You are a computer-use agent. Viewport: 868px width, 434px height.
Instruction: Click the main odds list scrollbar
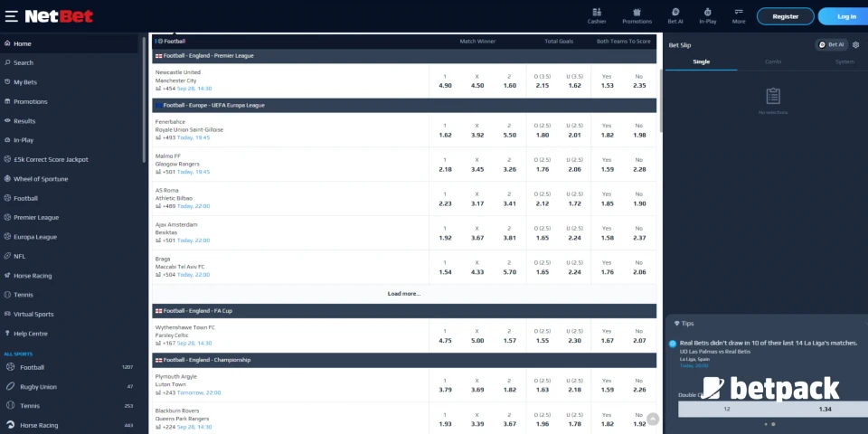[660, 100]
